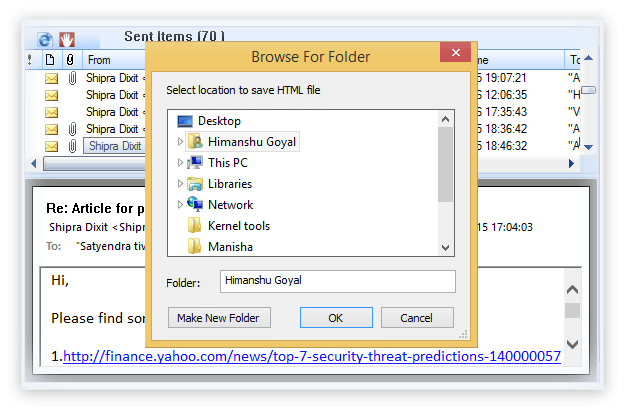624x409 pixels.
Task: Select the Himanshu Goyal user folder
Action: (242, 142)
